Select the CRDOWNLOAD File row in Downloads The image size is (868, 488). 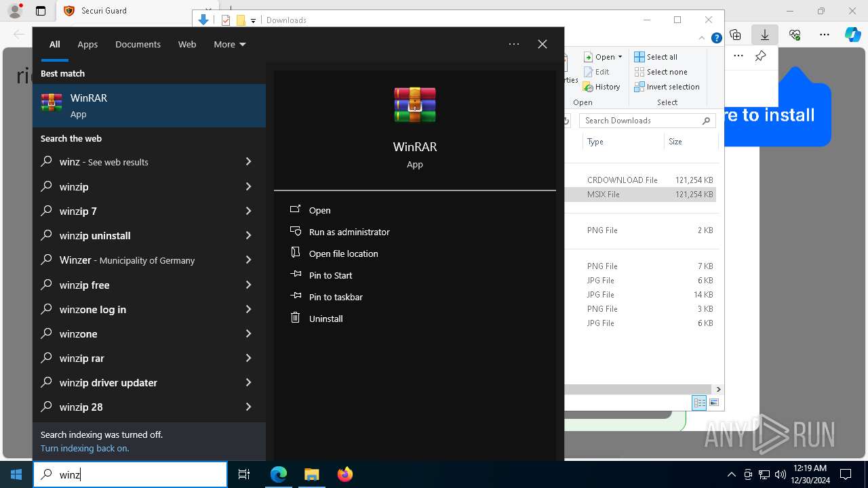pos(640,180)
